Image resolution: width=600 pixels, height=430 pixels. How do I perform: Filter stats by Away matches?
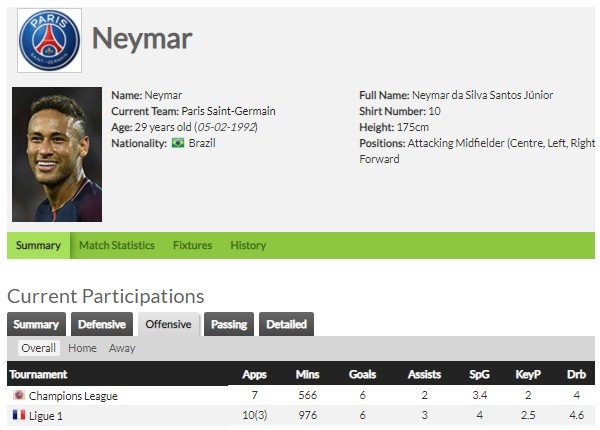point(122,348)
